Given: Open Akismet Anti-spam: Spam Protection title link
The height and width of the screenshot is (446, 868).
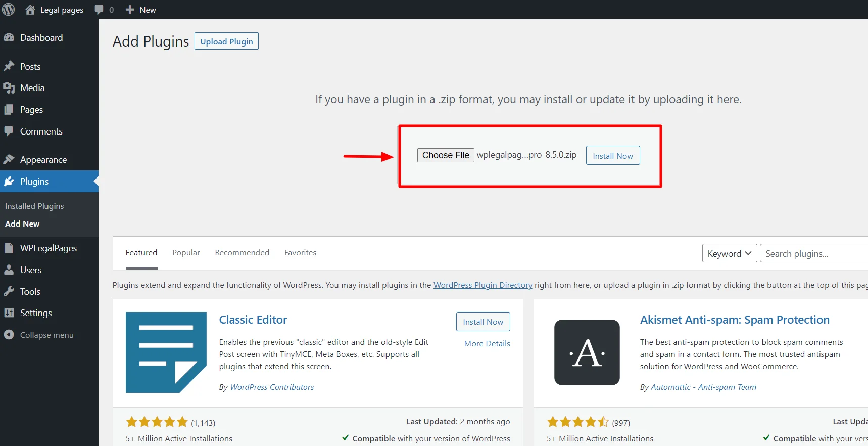Looking at the screenshot, I should pos(735,320).
